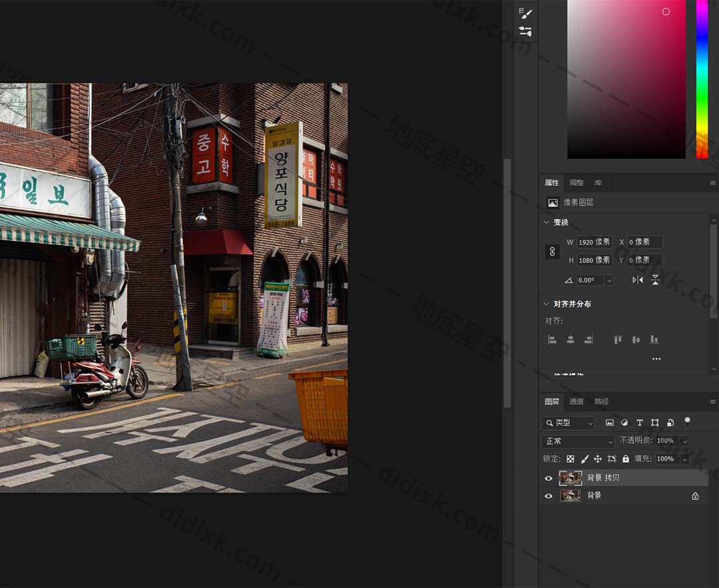This screenshot has width=719, height=588.
Task: Click the rotation angle field 0.00°
Action: click(590, 280)
